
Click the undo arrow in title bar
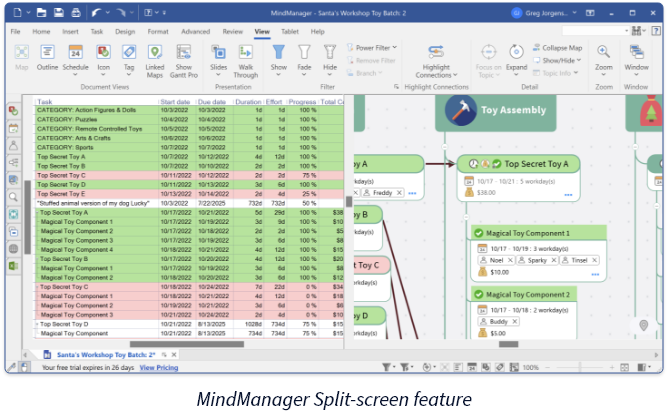[96, 13]
